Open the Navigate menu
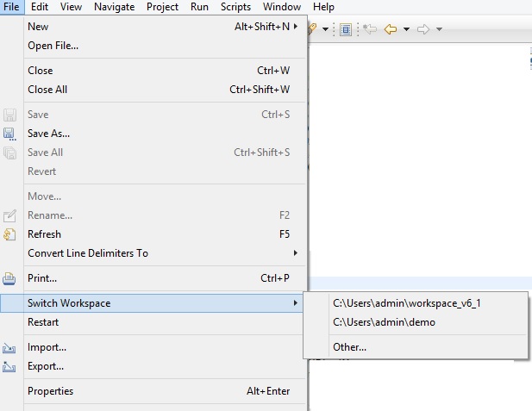The image size is (532, 411). pyautogui.click(x=114, y=7)
